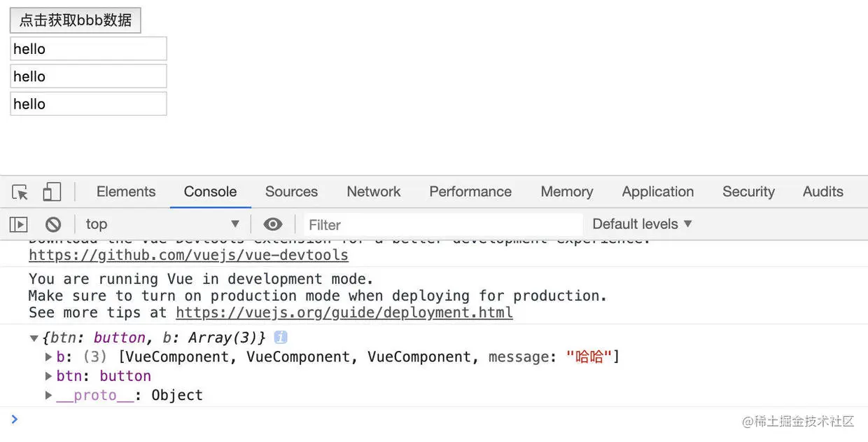Click the blue info badge beside Array(3)
The image size is (868, 442).
point(281,337)
